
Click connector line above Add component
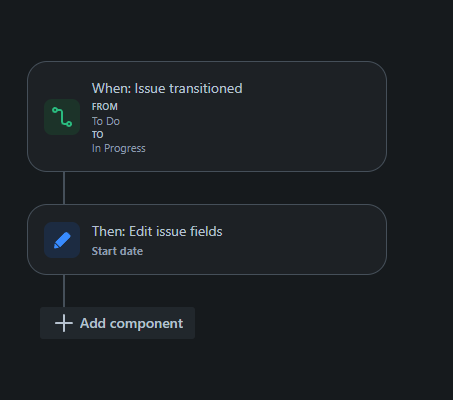(64, 291)
